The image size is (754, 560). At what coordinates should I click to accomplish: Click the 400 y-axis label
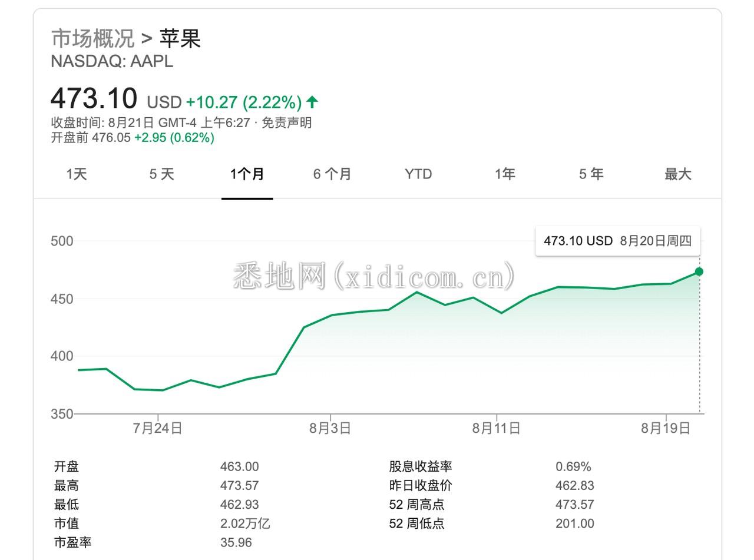62,356
